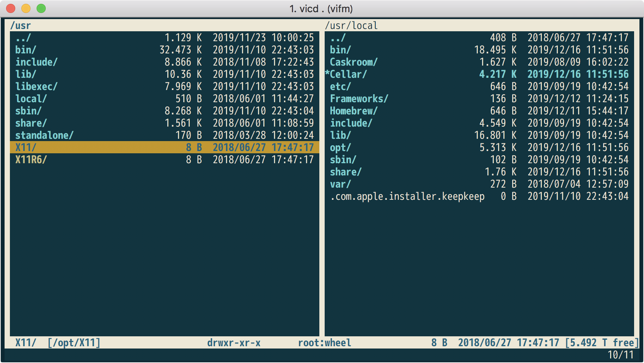Go to parent ../ in the /usr pane
Screen dimensions: 644x363
165,38
